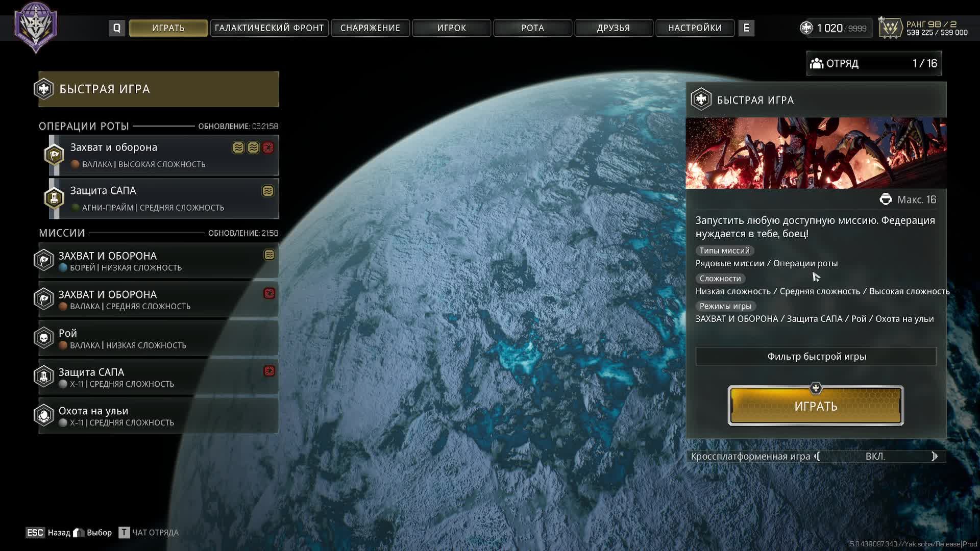Click the first yellow modifier icon on Захват и оборона operation
The image size is (980, 551).
(238, 148)
